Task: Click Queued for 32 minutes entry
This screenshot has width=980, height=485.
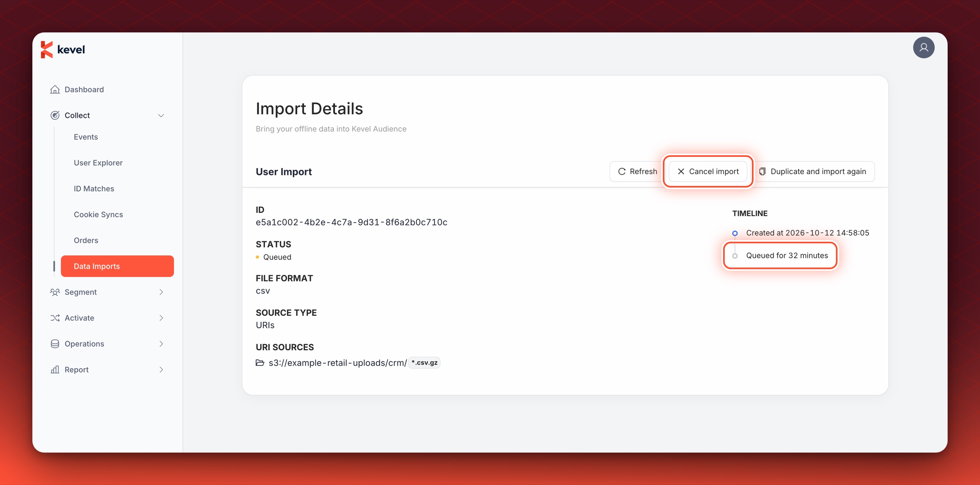Action: pos(787,255)
